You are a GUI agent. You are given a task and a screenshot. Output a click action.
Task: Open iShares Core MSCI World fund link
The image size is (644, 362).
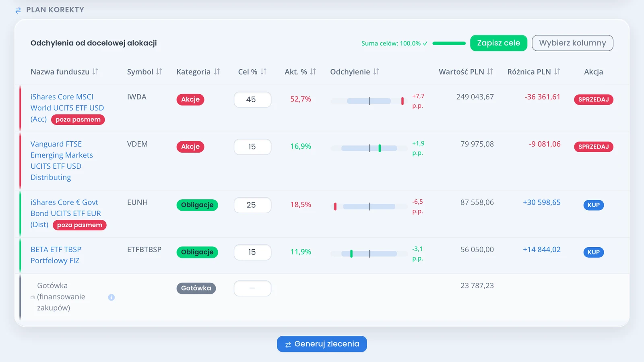67,108
